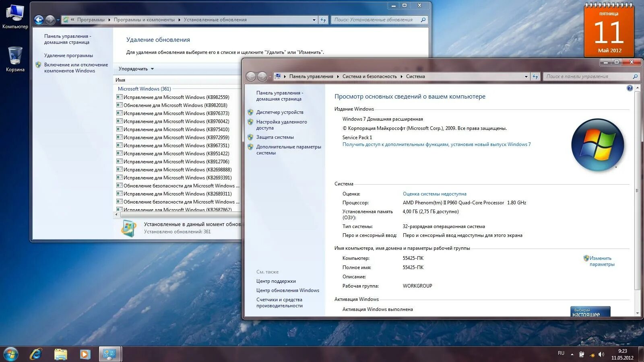Screen dimensions: 644x362
Task: Launch Internet Explorer from taskbar
Action: [x=36, y=354]
